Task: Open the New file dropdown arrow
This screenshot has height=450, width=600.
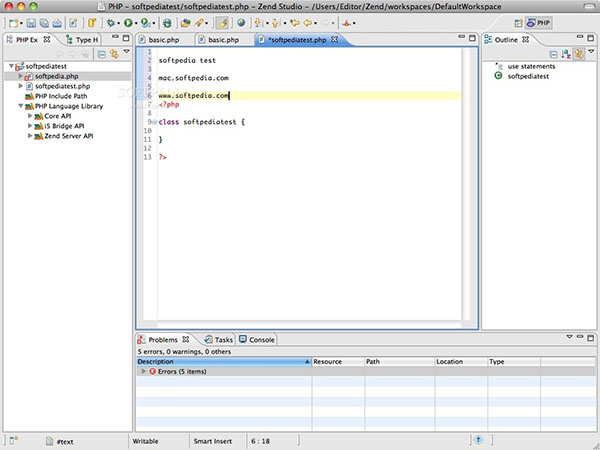Action: pyautogui.click(x=21, y=24)
